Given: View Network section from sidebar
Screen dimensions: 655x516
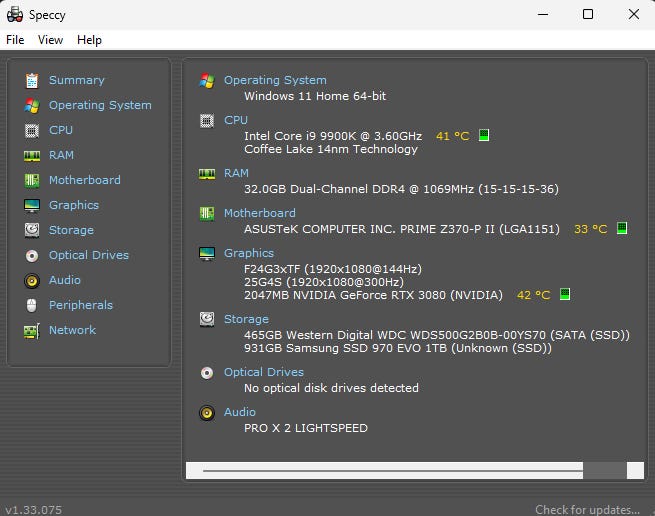Looking at the screenshot, I should [x=73, y=330].
